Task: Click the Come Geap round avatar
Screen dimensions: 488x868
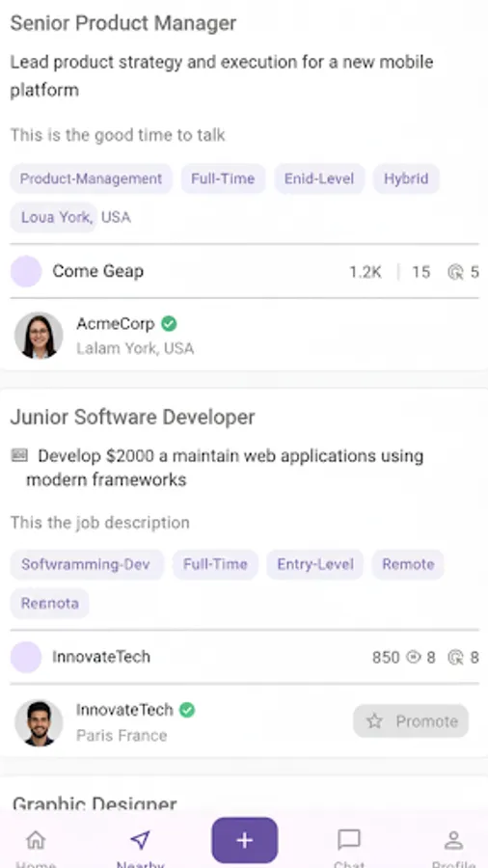Action: (x=26, y=271)
